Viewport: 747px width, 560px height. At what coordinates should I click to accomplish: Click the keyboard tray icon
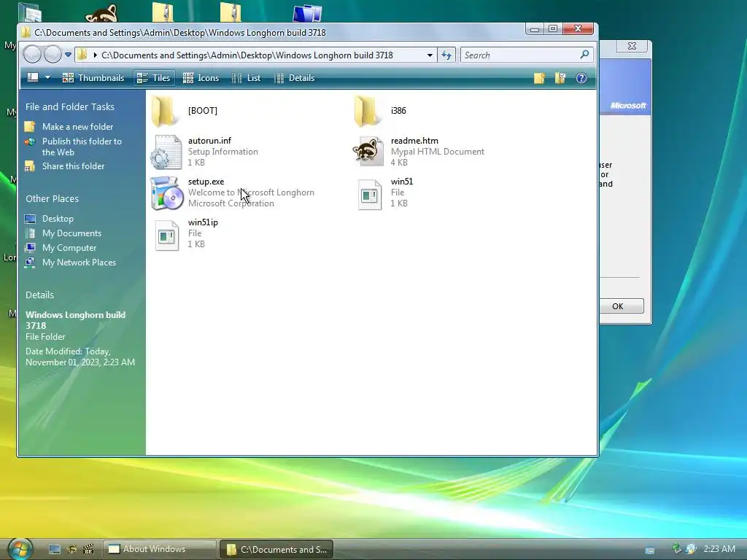pyautogui.click(x=650, y=551)
